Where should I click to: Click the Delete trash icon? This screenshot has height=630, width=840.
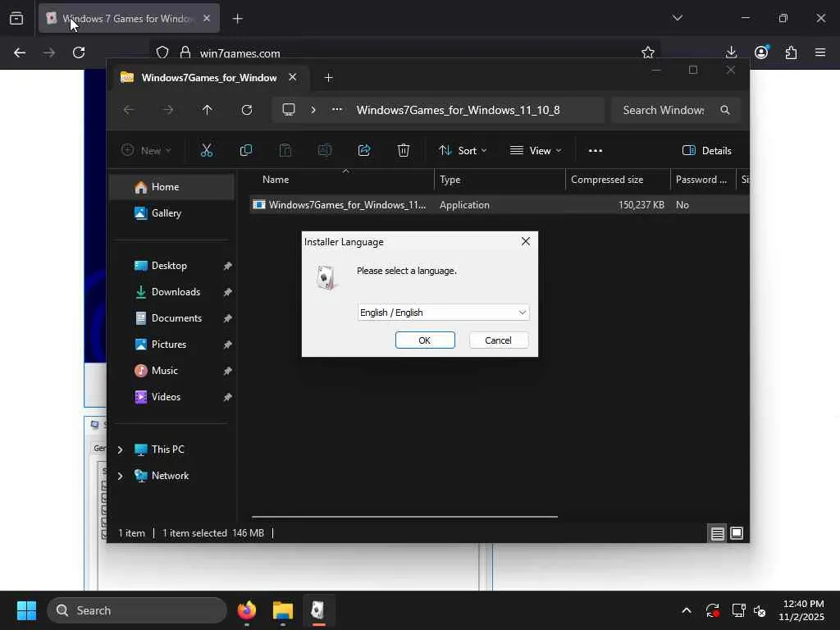tap(404, 151)
